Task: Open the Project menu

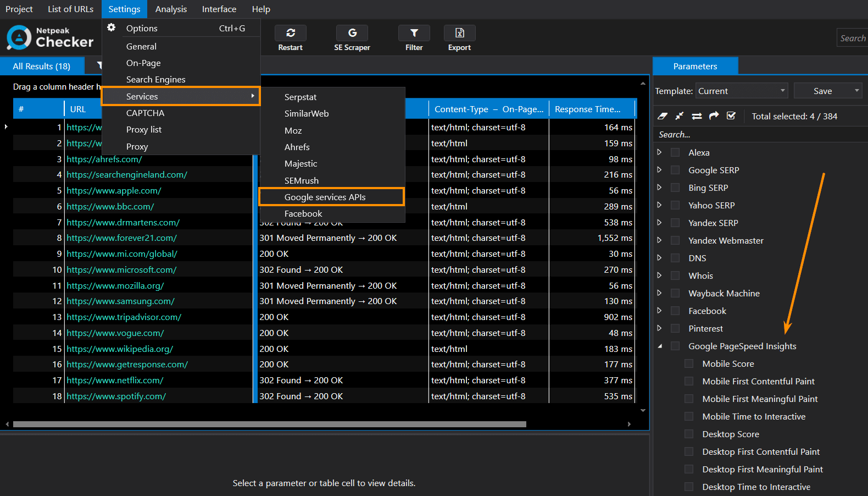Action: point(19,9)
